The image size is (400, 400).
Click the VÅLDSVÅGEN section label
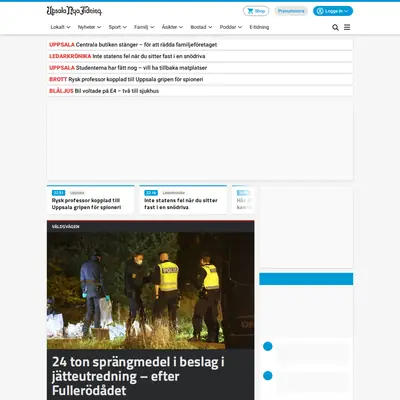tap(66, 227)
